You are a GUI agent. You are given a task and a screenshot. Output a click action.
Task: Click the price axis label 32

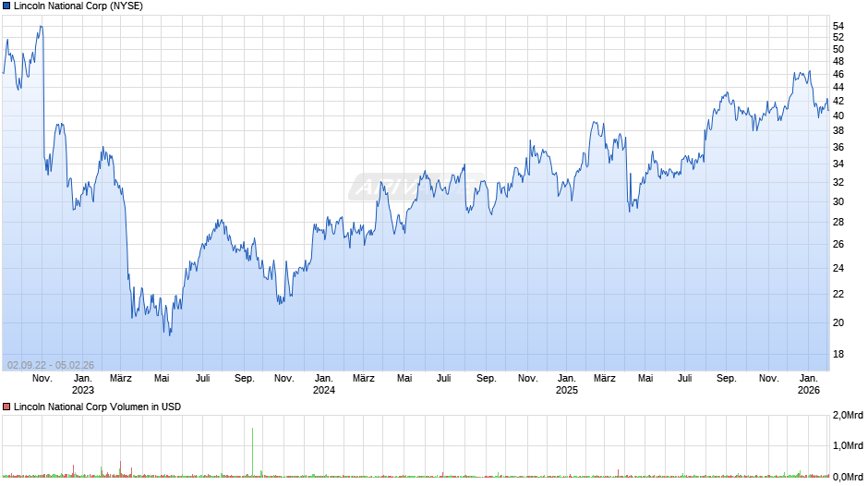[838, 182]
